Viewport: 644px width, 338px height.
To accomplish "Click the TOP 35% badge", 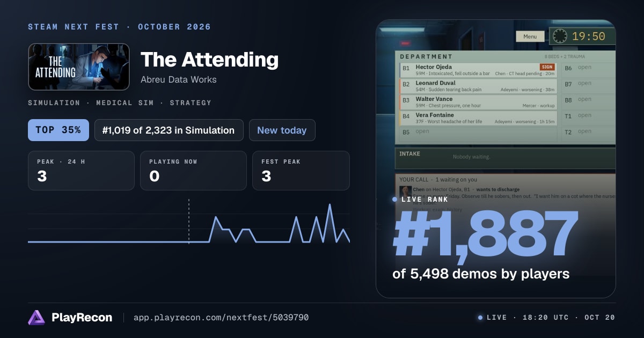I will (x=58, y=130).
